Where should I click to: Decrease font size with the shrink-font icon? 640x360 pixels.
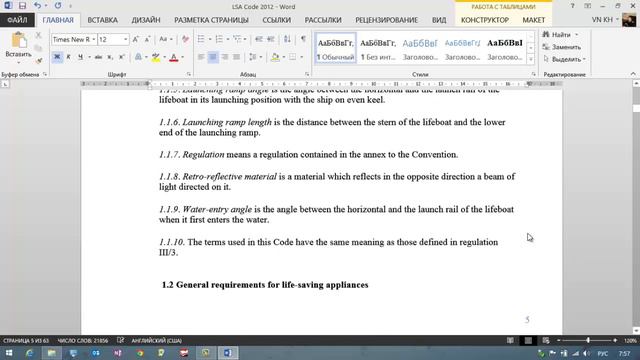click(147, 39)
